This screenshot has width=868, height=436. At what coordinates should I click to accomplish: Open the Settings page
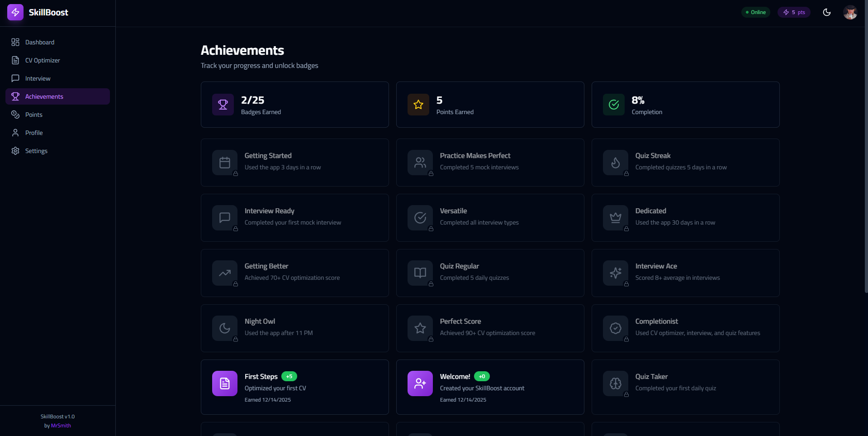(36, 150)
